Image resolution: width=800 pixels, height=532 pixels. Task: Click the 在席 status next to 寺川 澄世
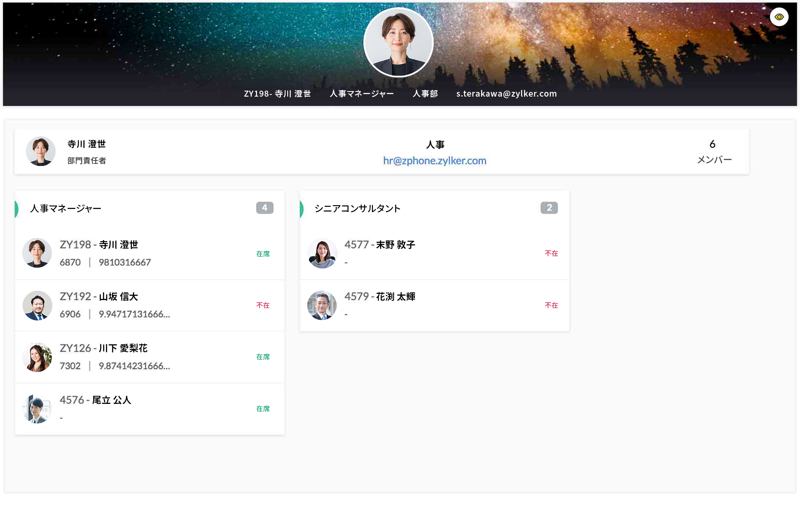[263, 253]
